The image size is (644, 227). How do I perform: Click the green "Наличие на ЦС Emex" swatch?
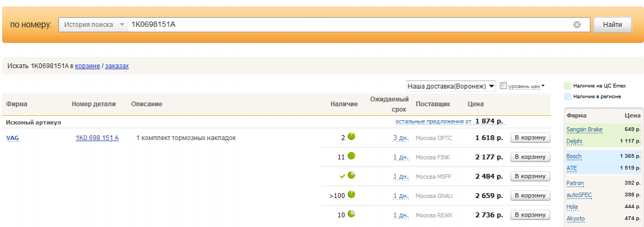(x=567, y=86)
